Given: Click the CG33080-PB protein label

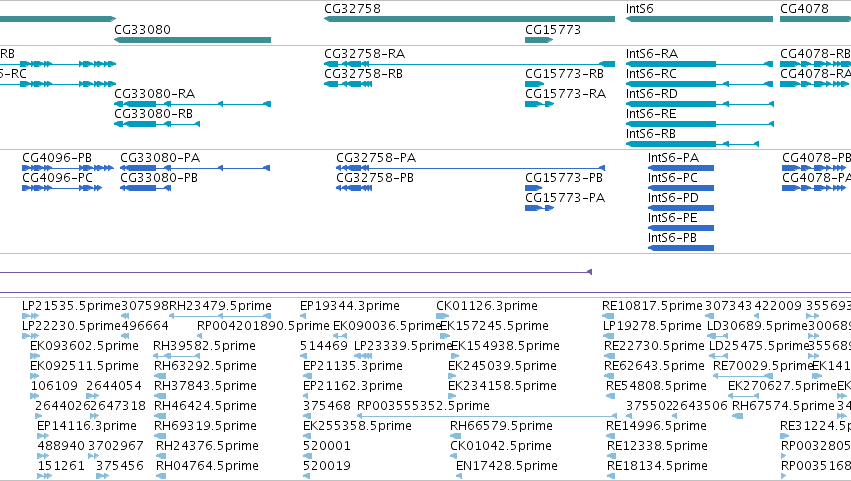Looking at the screenshot, I should [159, 178].
